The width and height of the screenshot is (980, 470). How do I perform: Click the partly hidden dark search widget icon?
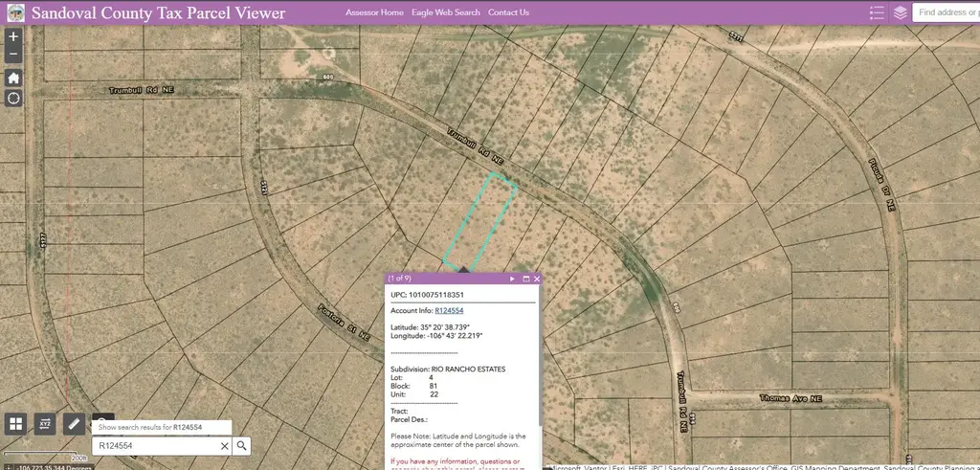pos(103,417)
